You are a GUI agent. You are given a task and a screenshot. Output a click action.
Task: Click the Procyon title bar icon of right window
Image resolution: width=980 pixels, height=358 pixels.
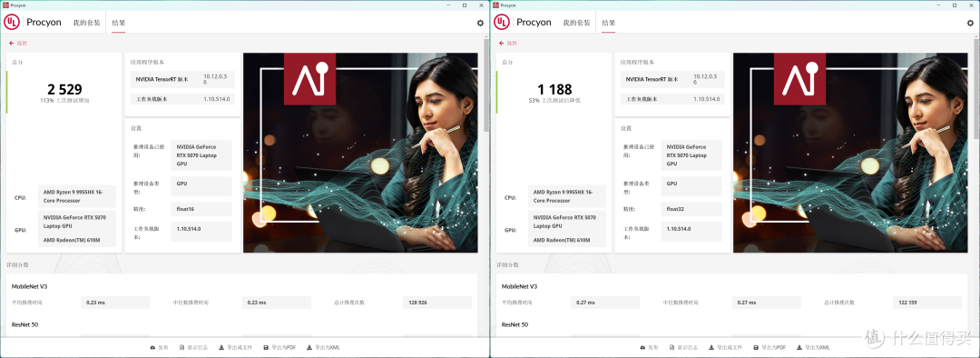click(495, 5)
